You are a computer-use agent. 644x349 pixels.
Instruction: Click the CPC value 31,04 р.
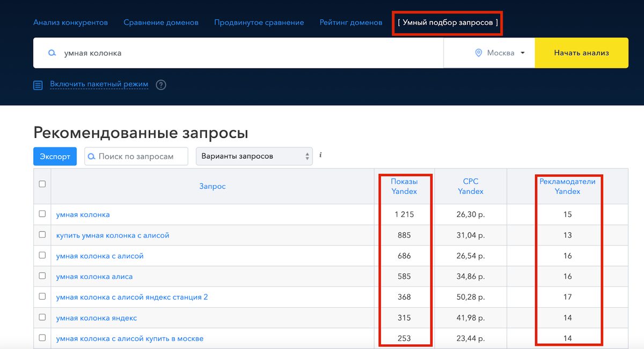[x=471, y=235]
